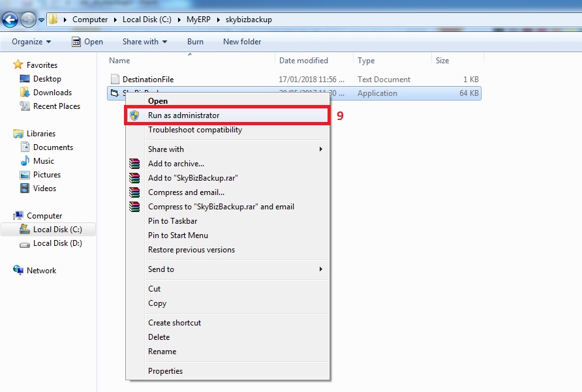Click the WinRAR icon beside Compress and email
The height and width of the screenshot is (392, 582).
(134, 192)
